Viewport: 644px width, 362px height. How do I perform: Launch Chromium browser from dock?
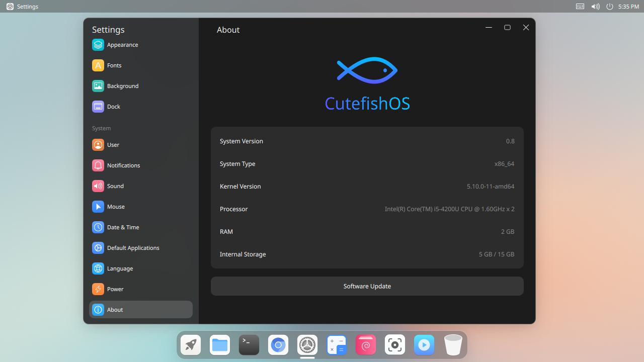278,345
